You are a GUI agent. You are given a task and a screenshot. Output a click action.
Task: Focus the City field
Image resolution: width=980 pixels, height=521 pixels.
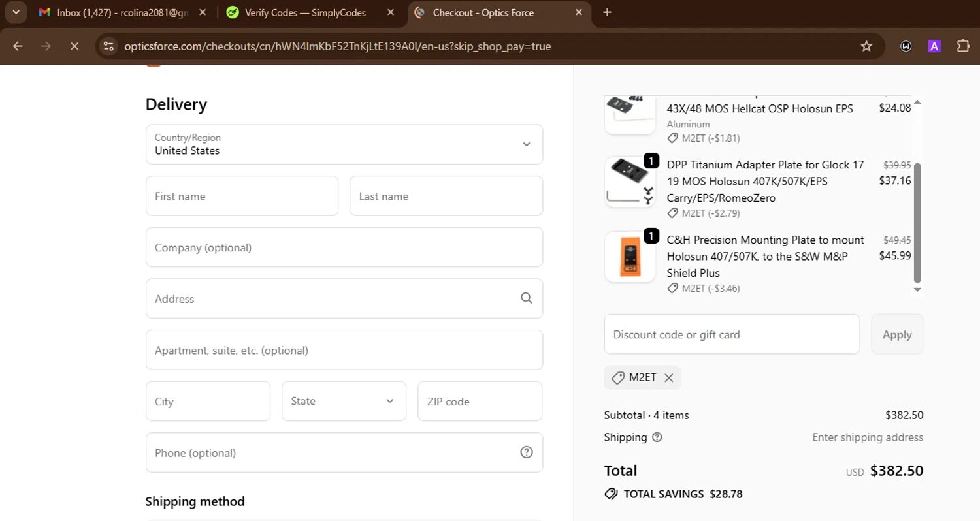208,401
